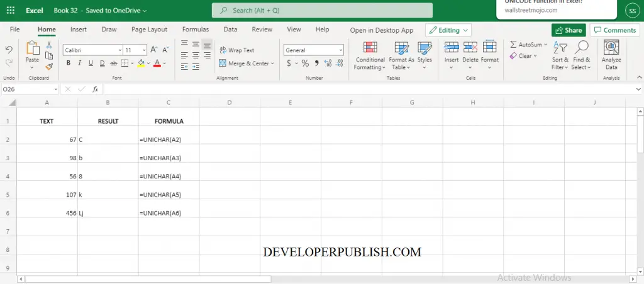Viewport: 644px width, 284px height.
Task: Click the Insert Function fx icon
Action: pyautogui.click(x=95, y=89)
